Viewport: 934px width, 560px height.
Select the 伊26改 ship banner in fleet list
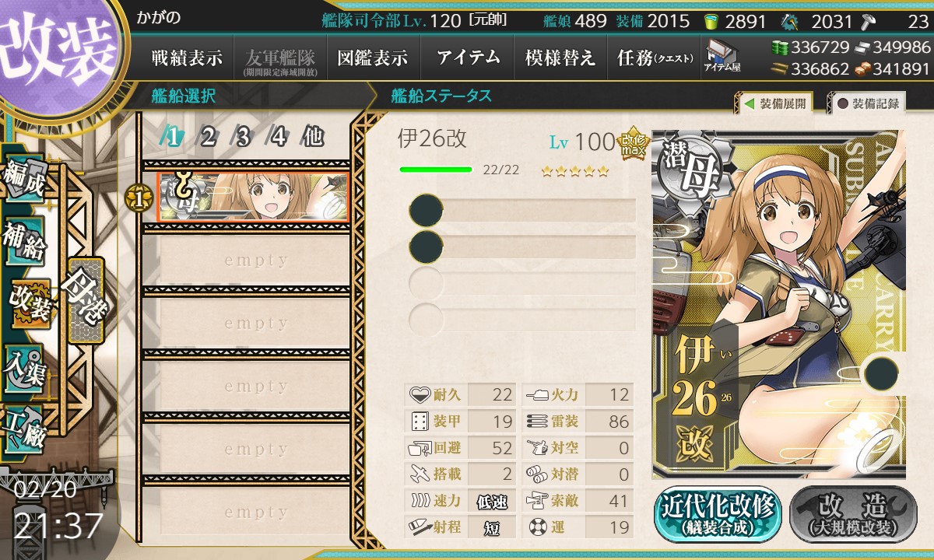click(252, 198)
